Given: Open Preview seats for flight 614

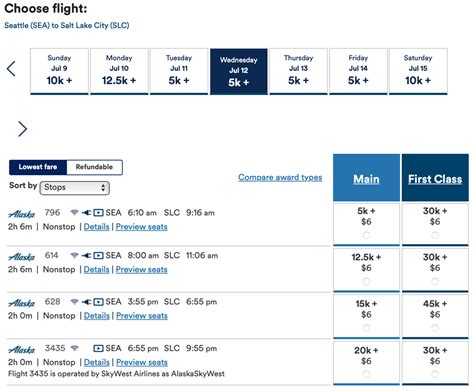Looking at the screenshot, I should click(142, 269).
